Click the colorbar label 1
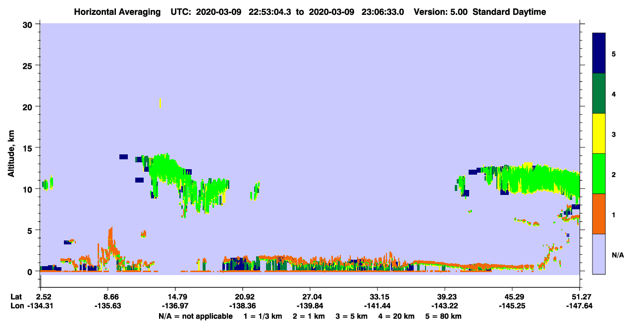Screen dimensions: 644x330 (x=614, y=215)
